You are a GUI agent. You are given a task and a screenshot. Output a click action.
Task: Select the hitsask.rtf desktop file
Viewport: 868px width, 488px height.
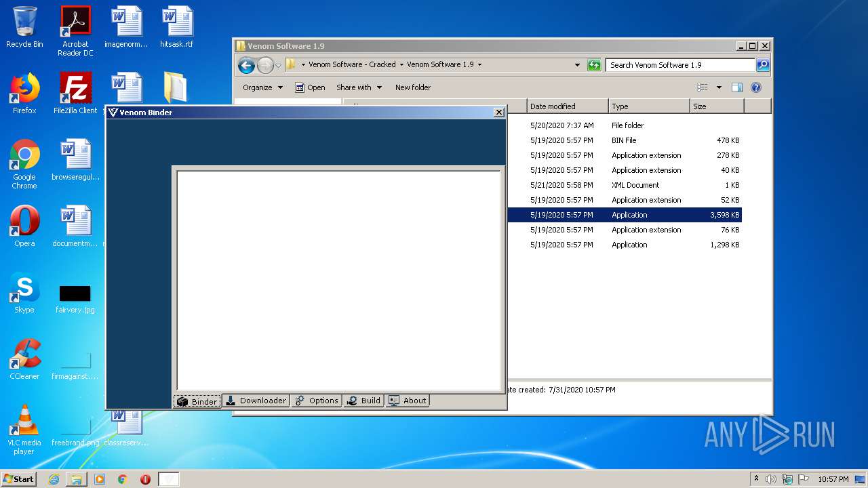tap(177, 27)
